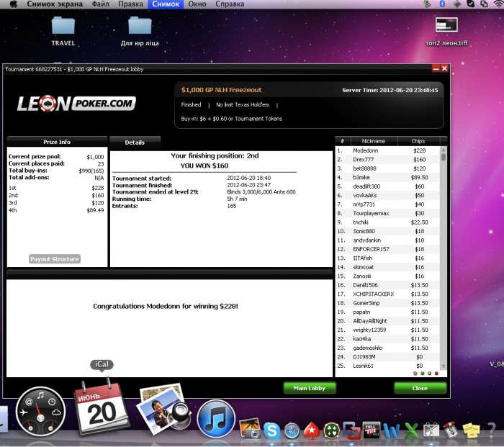Launch PokerStars red spade icon
The image size is (504, 447).
click(312, 430)
